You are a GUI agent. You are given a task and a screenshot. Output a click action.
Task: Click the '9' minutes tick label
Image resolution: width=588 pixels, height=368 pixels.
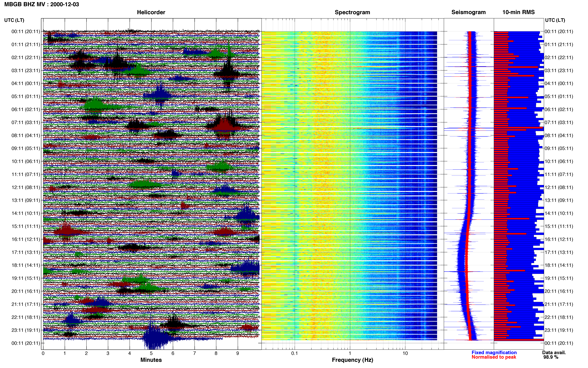point(238,353)
